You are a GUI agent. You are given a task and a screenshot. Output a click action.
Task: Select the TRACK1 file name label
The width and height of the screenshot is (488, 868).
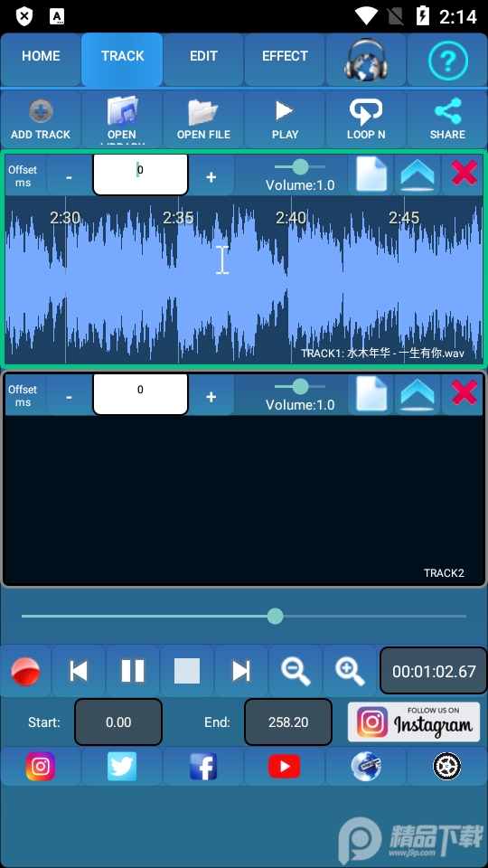point(382,353)
